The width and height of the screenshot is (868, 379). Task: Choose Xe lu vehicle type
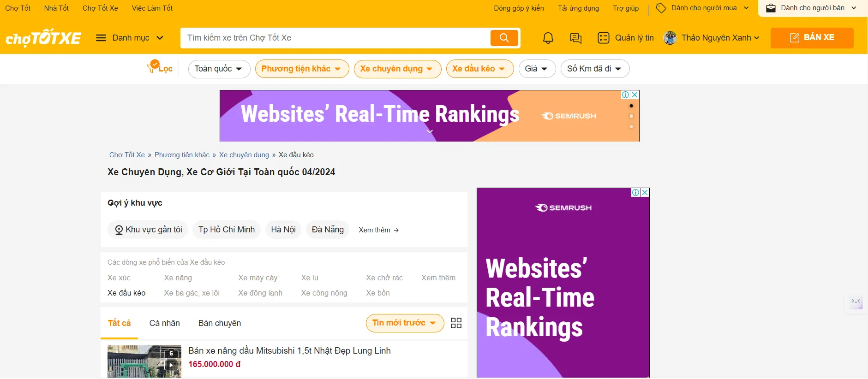(x=310, y=278)
